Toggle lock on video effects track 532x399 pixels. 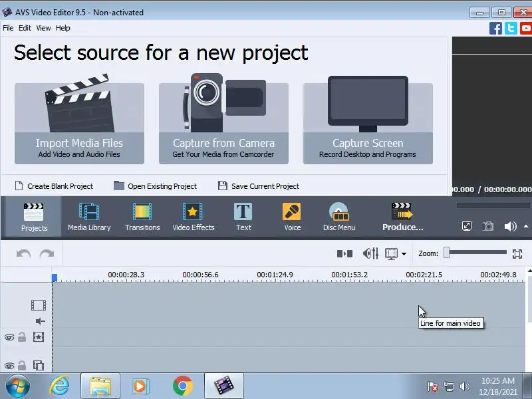point(22,337)
